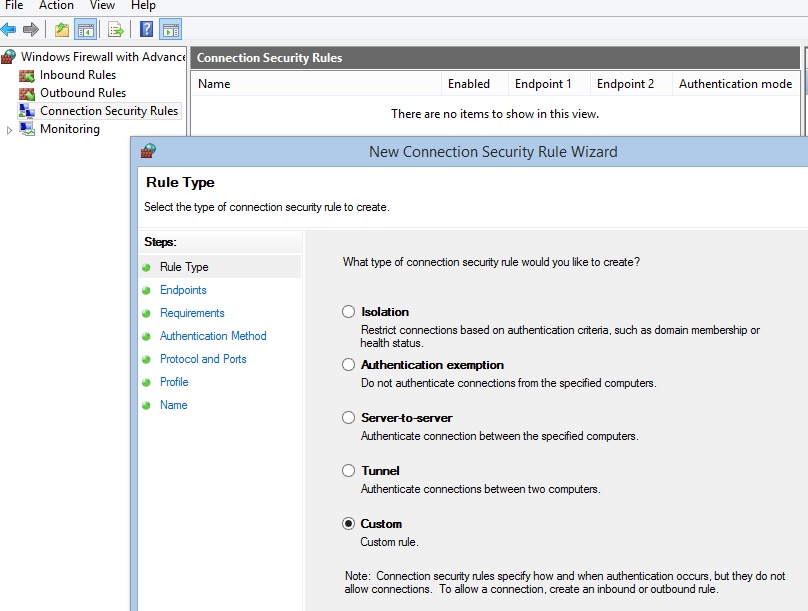Image resolution: width=808 pixels, height=611 pixels.
Task: Go to the Rule Type wizard step
Action: [x=184, y=267]
